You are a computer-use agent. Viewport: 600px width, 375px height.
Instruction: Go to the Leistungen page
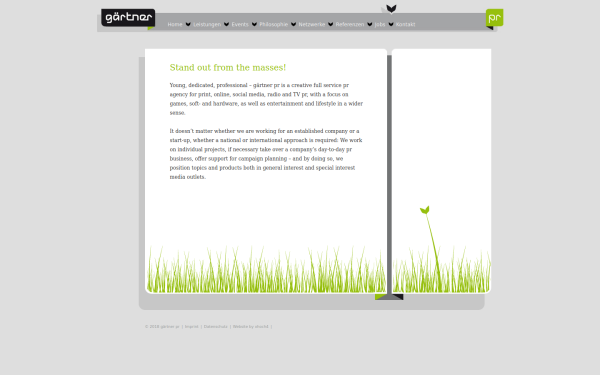click(207, 24)
